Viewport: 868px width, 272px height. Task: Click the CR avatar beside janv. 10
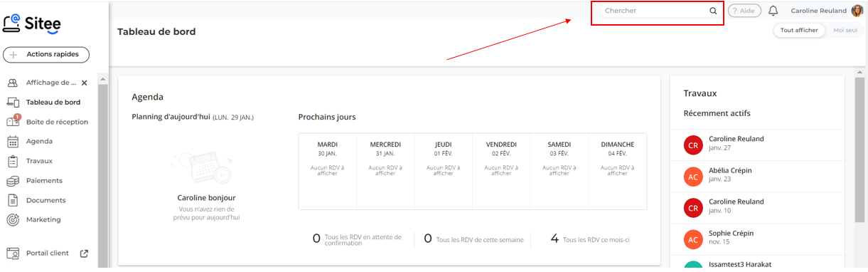pos(693,207)
